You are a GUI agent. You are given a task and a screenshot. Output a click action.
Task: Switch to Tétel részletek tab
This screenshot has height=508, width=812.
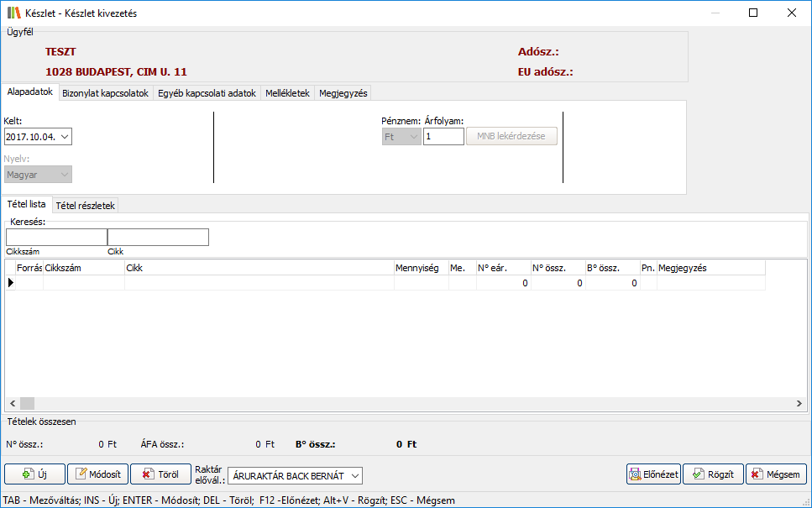(86, 205)
